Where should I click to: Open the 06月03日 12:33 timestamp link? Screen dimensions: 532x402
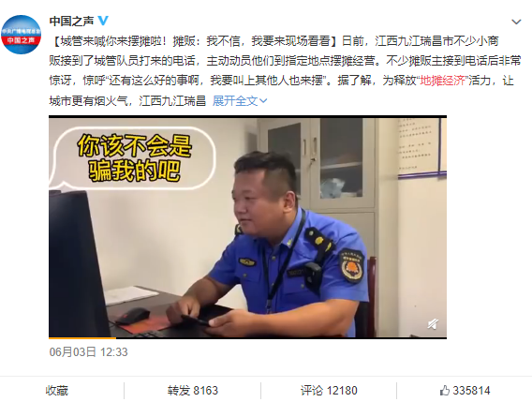(89, 352)
